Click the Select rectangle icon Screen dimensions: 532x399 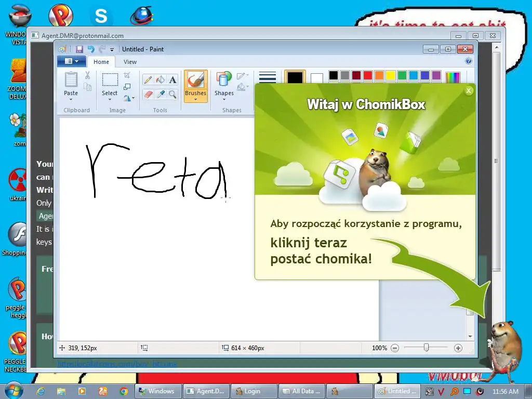click(x=110, y=79)
